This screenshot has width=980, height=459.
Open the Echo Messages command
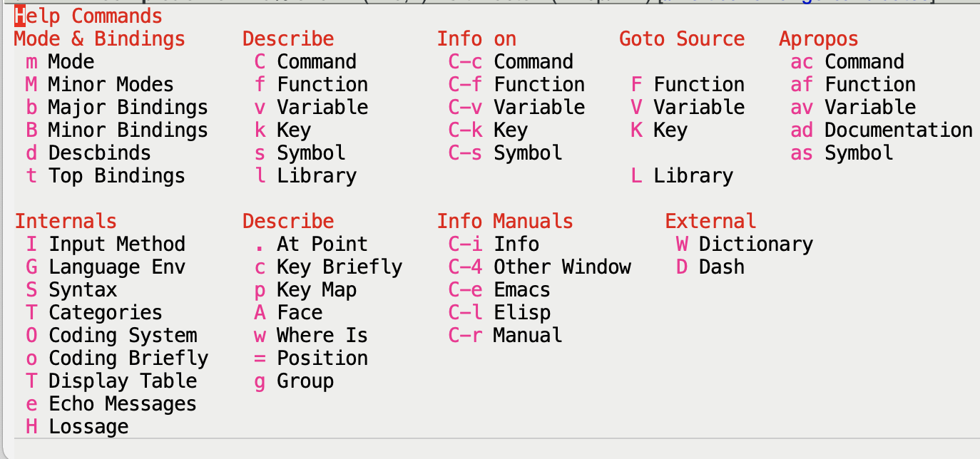tap(122, 404)
